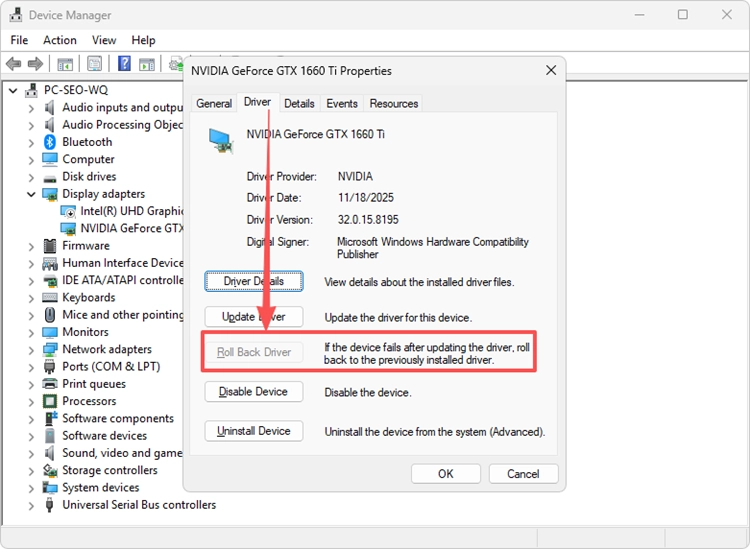Click the Uninstall Device button
The width and height of the screenshot is (750, 549).
click(254, 431)
